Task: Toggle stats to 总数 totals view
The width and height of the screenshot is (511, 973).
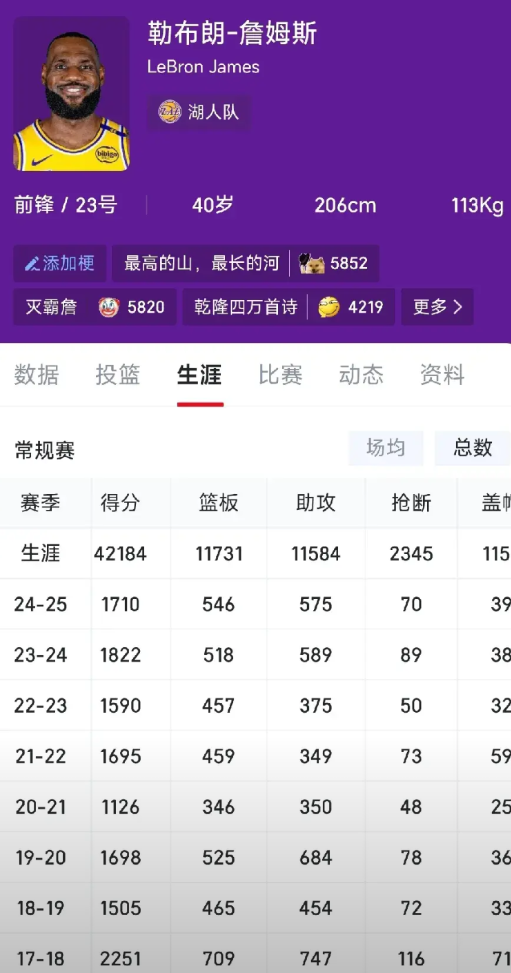Action: pyautogui.click(x=473, y=448)
